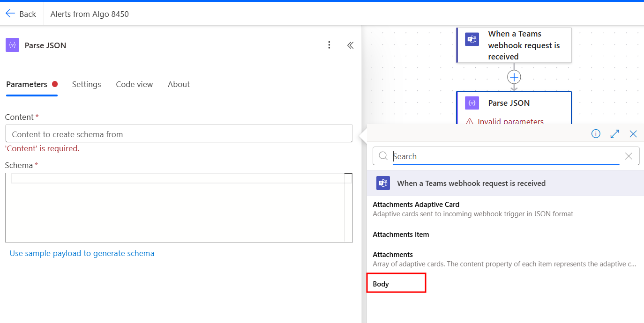
Task: Click the info icon in dynamic content popup
Action: (x=596, y=134)
